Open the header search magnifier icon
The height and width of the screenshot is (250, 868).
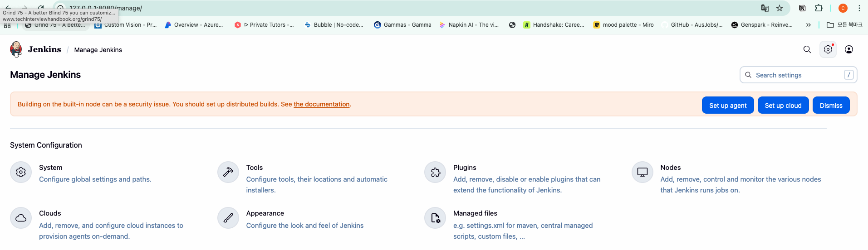[807, 49]
